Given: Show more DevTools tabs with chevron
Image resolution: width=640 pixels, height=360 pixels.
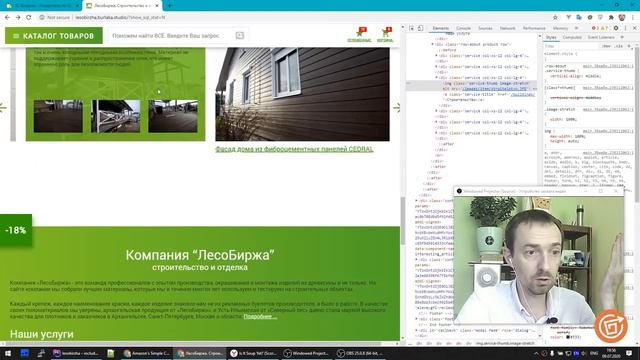Looking at the screenshot, I should [x=576, y=28].
